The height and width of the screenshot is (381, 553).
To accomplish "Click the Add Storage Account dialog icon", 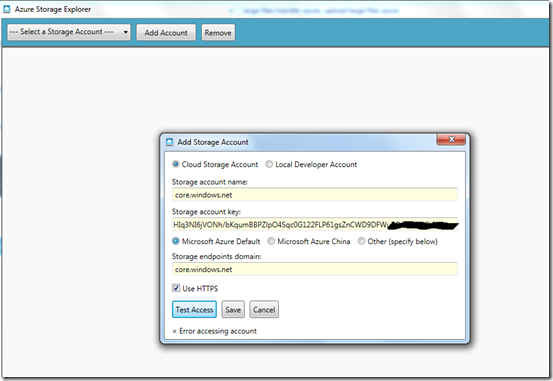I will point(170,142).
